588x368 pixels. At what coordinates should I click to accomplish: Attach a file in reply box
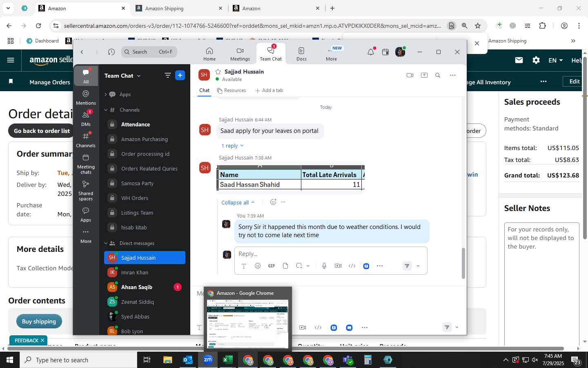pos(285,266)
